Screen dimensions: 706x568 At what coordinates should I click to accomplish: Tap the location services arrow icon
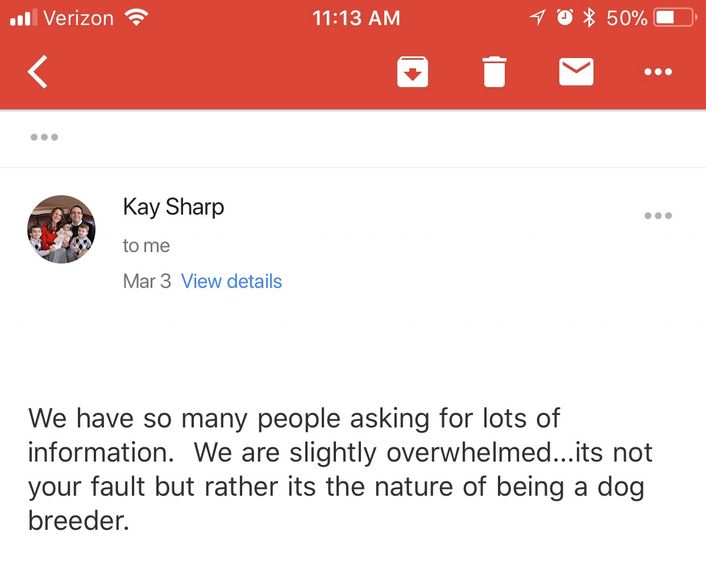pos(537,18)
